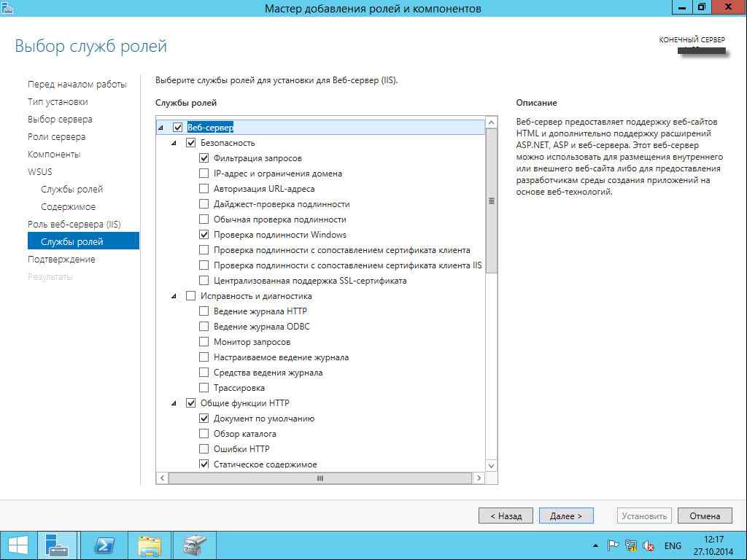The image size is (747, 560).
Task: Check Ошибки HTTP
Action: (204, 448)
